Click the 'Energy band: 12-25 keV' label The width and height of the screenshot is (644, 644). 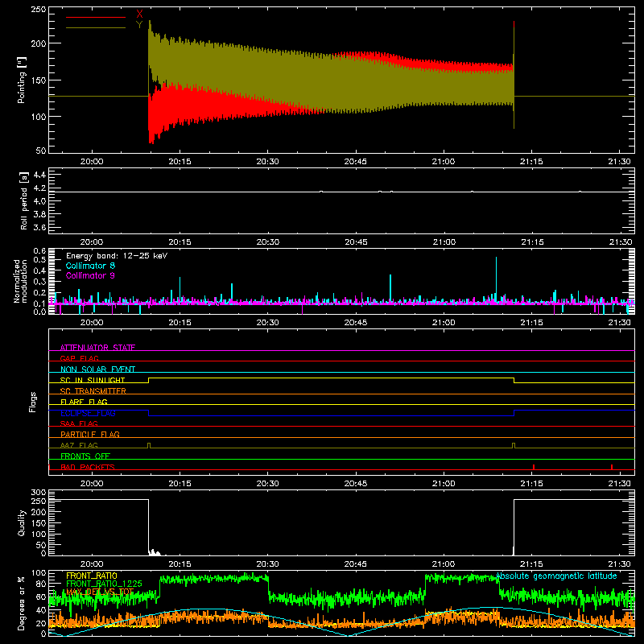(117, 256)
